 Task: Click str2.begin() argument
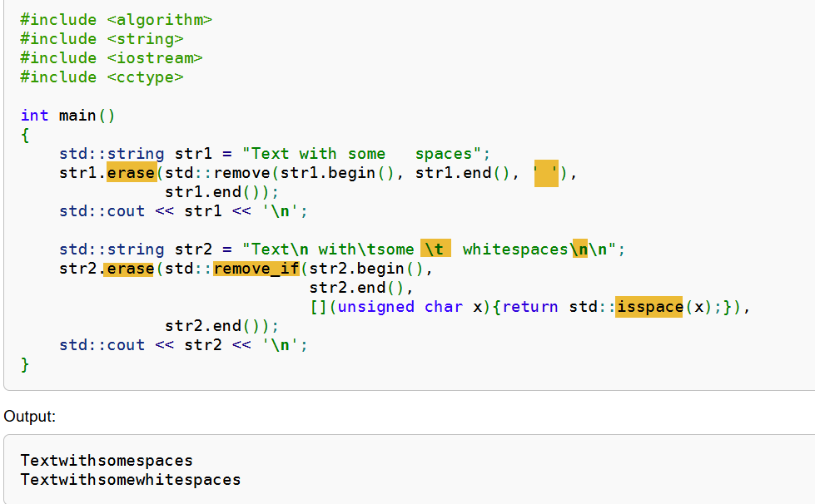pos(366,269)
